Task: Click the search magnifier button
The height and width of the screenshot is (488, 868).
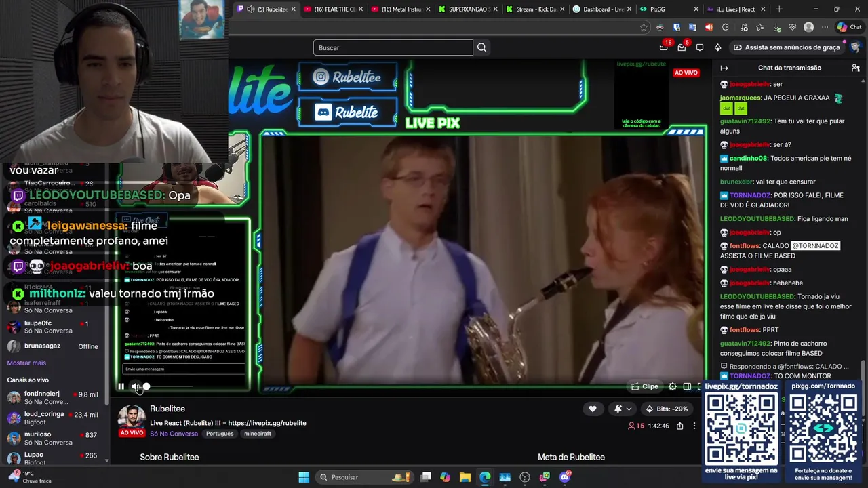Action: coord(481,47)
